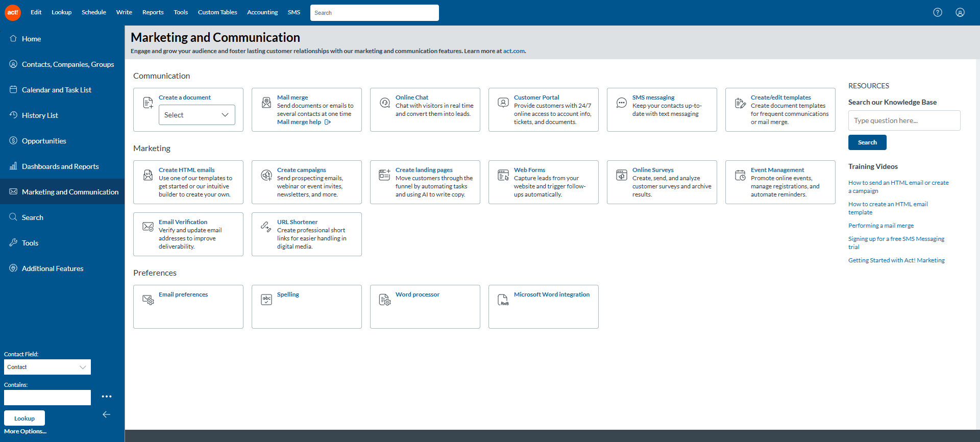Click the Create/edit templates card icon
This screenshot has width=980, height=442.
(x=740, y=103)
